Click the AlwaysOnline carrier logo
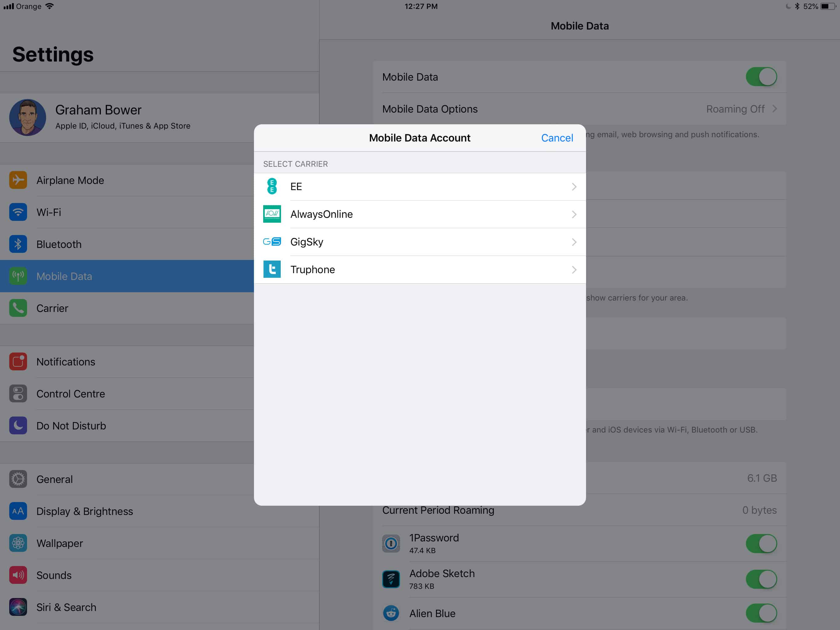Viewport: 840px width, 630px height. point(272,214)
